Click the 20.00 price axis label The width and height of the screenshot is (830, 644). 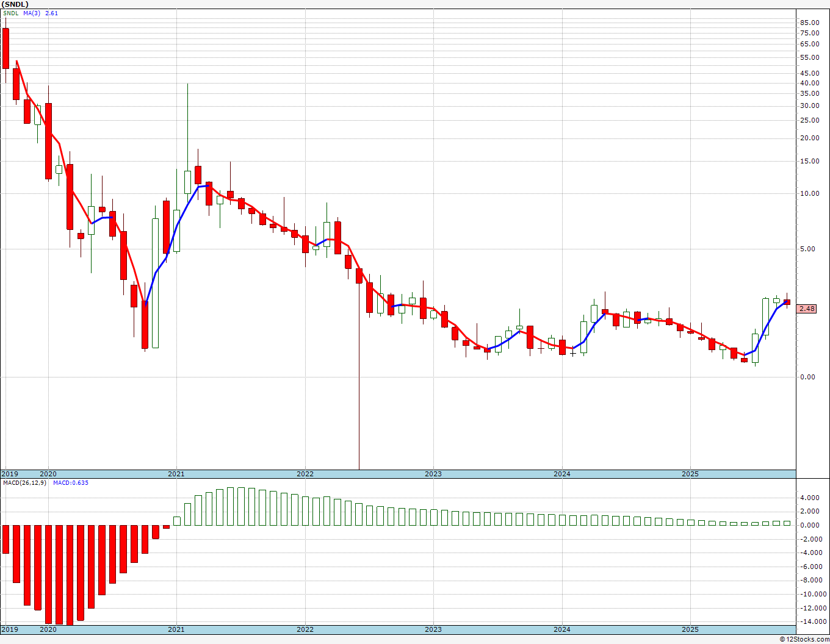click(x=810, y=138)
